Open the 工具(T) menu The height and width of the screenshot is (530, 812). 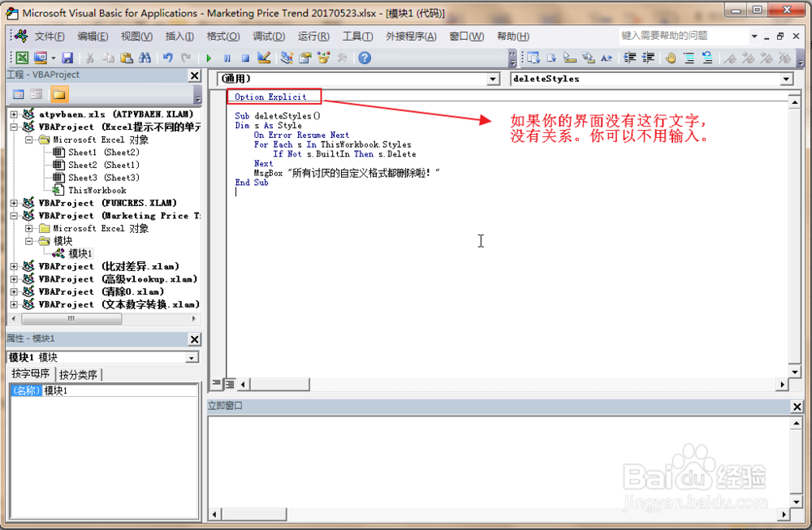tap(357, 37)
